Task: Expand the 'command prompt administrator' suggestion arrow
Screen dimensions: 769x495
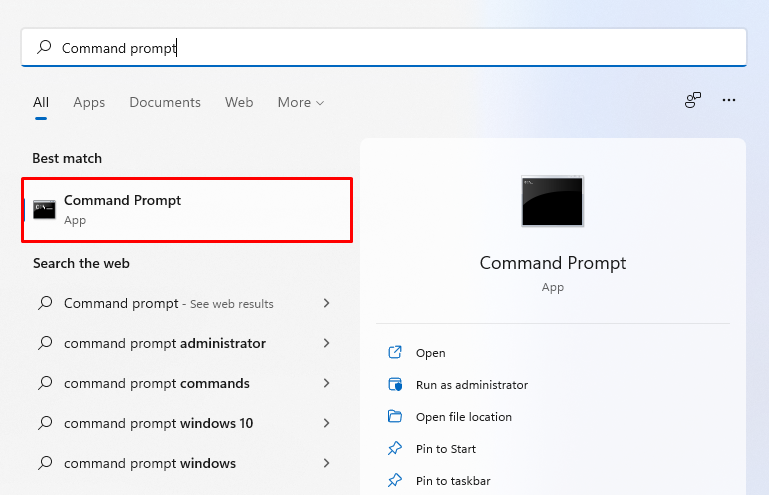Action: point(326,343)
